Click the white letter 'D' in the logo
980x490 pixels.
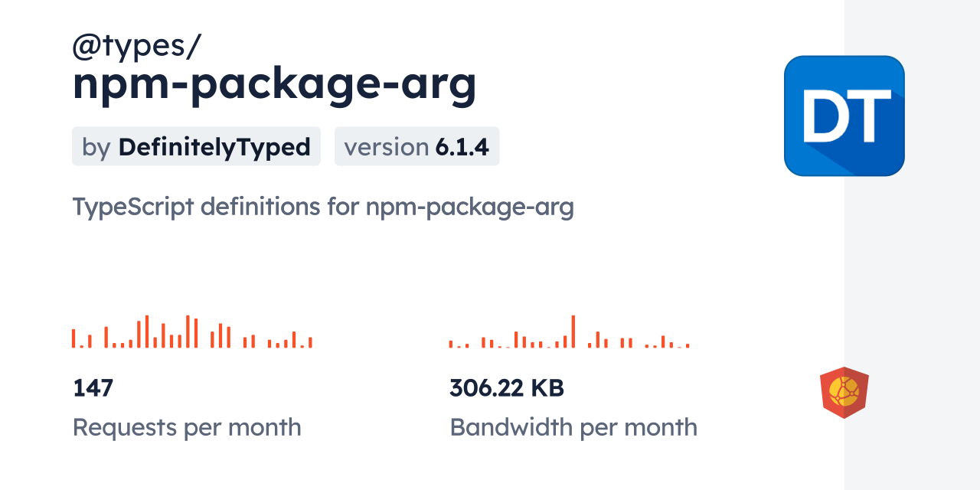825,116
